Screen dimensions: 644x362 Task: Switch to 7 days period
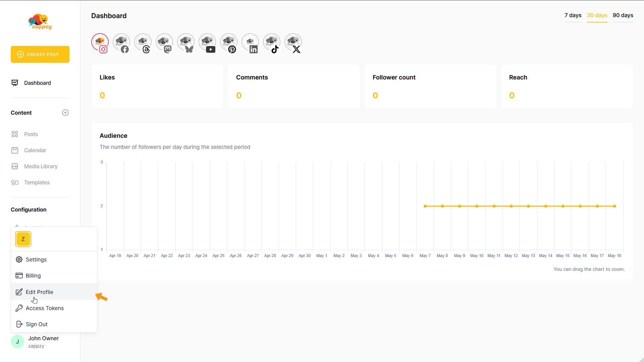[x=573, y=15]
